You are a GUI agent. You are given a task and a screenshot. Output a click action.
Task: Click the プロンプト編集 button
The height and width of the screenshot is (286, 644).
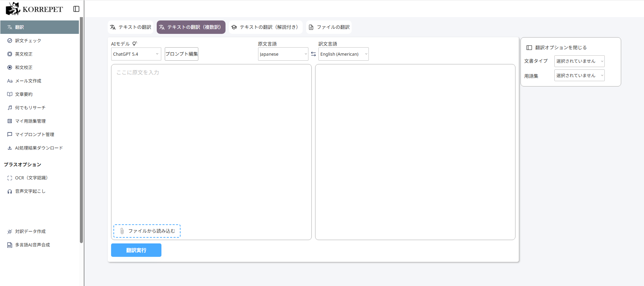tap(182, 54)
